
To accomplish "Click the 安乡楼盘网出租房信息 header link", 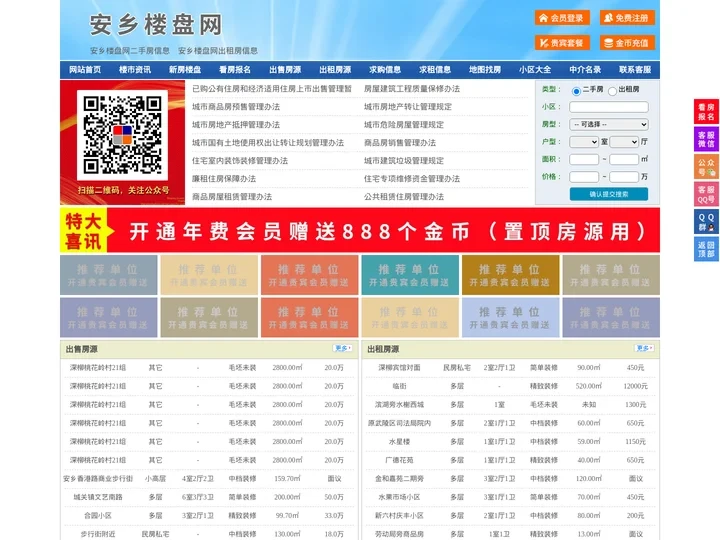I will 218,51.
